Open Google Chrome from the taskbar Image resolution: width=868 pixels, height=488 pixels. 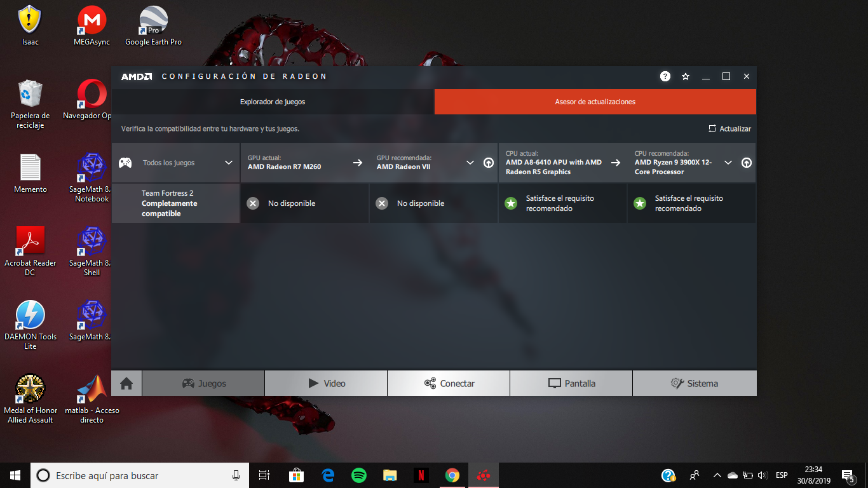pos(452,475)
